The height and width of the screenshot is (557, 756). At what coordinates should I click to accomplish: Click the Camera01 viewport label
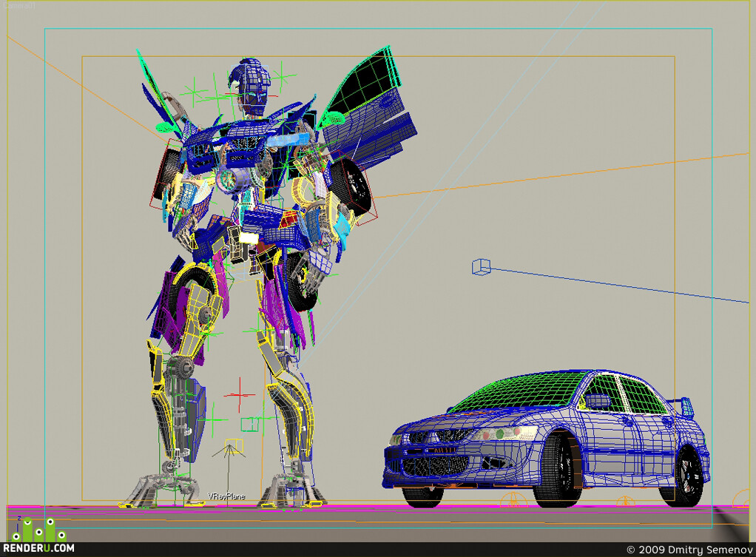[x=19, y=6]
